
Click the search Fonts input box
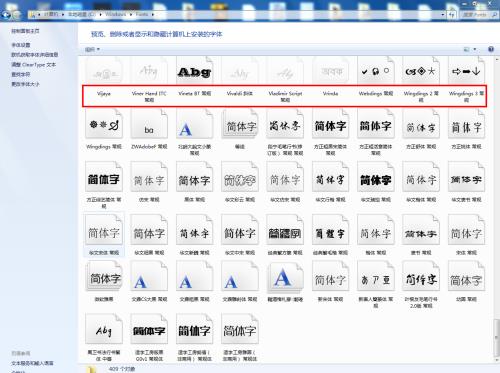(479, 15)
